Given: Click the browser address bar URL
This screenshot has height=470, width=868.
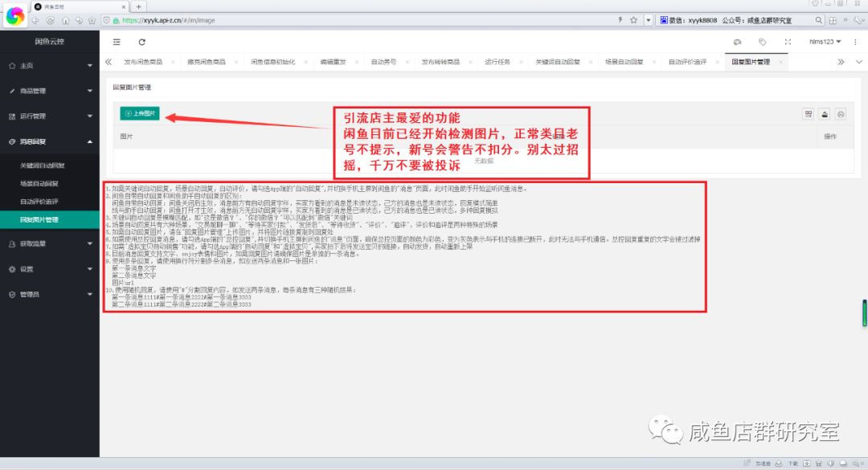Looking at the screenshot, I should tap(168, 20).
